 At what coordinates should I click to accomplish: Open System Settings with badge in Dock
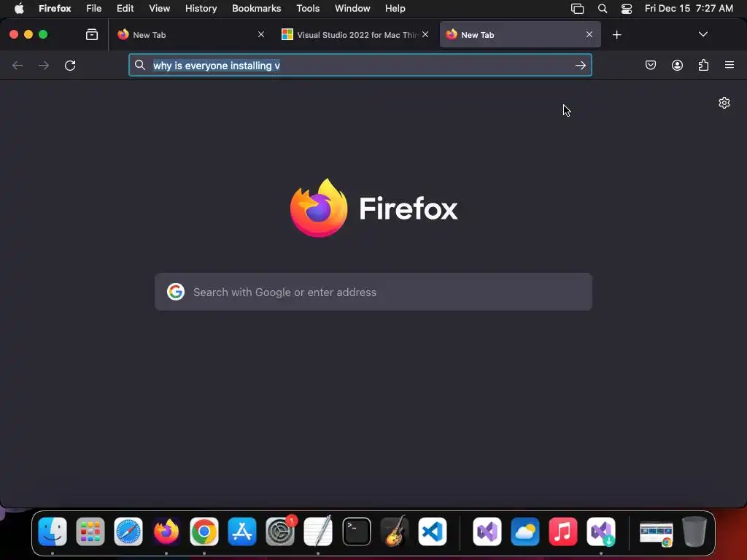tap(280, 532)
